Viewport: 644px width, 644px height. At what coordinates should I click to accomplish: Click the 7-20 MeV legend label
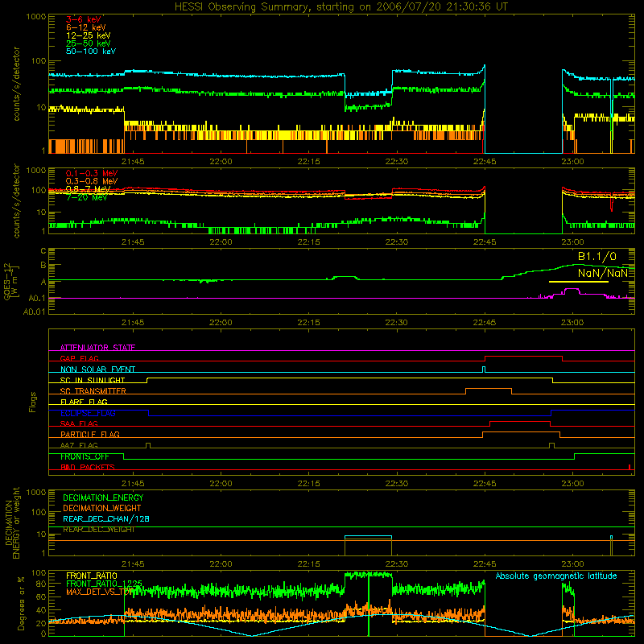[86, 197]
